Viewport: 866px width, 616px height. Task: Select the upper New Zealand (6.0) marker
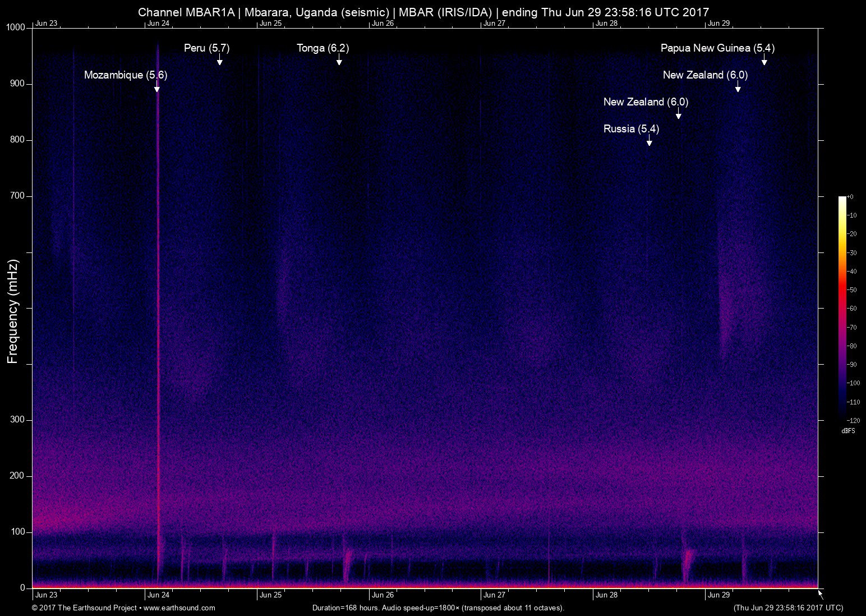click(705, 75)
